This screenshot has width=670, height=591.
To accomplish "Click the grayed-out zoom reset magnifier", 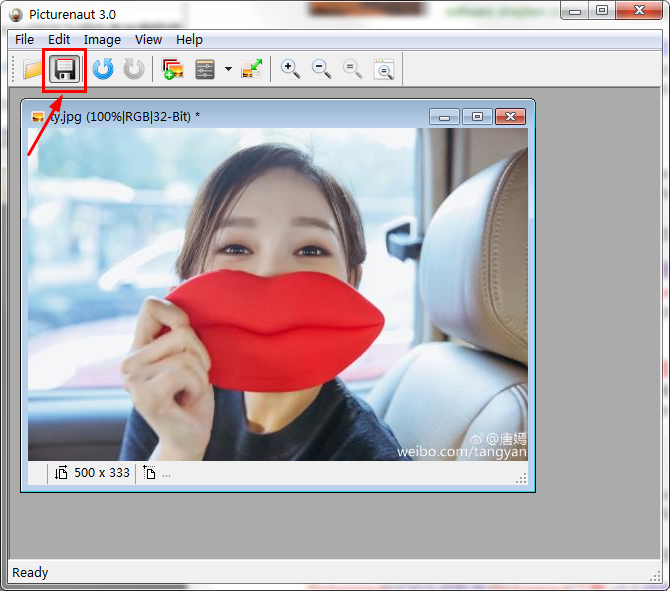I will point(352,69).
